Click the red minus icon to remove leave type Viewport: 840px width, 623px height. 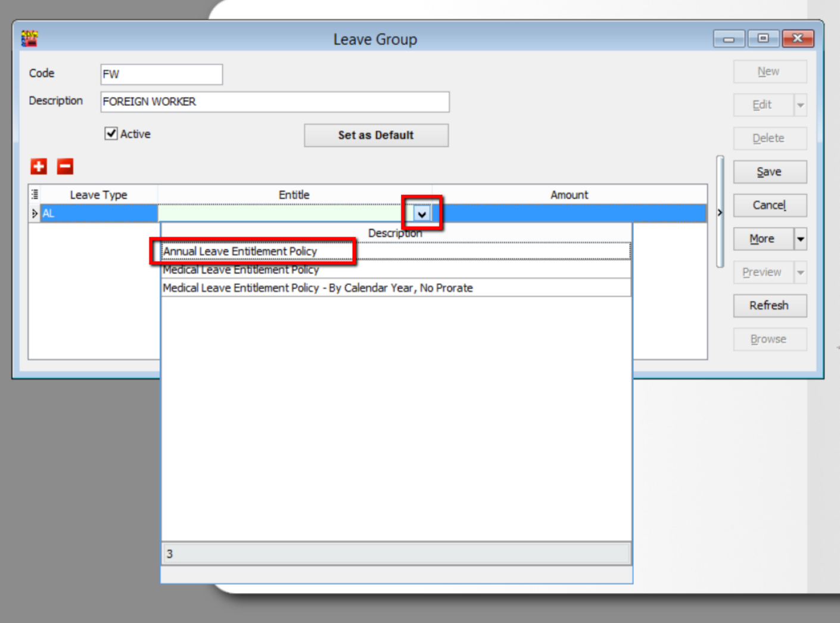point(64,166)
